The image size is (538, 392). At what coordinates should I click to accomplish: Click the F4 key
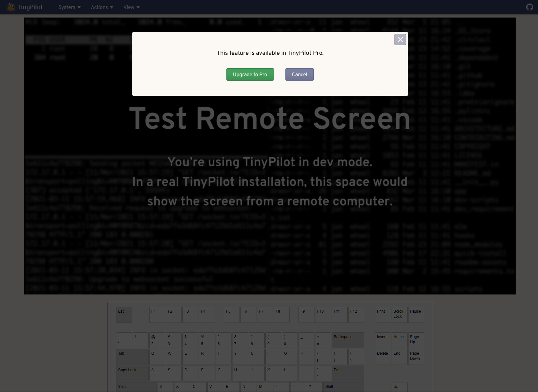coord(207,315)
